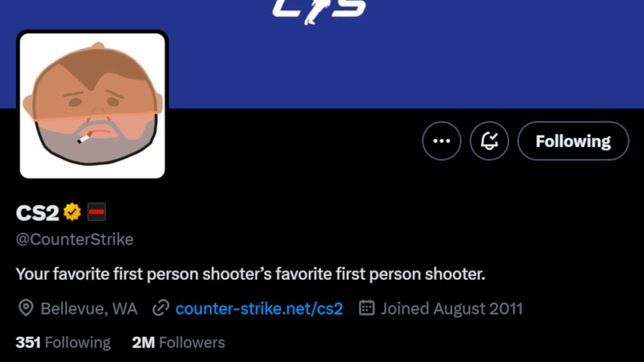
Task: Click the Followers label text
Action: pos(192,342)
